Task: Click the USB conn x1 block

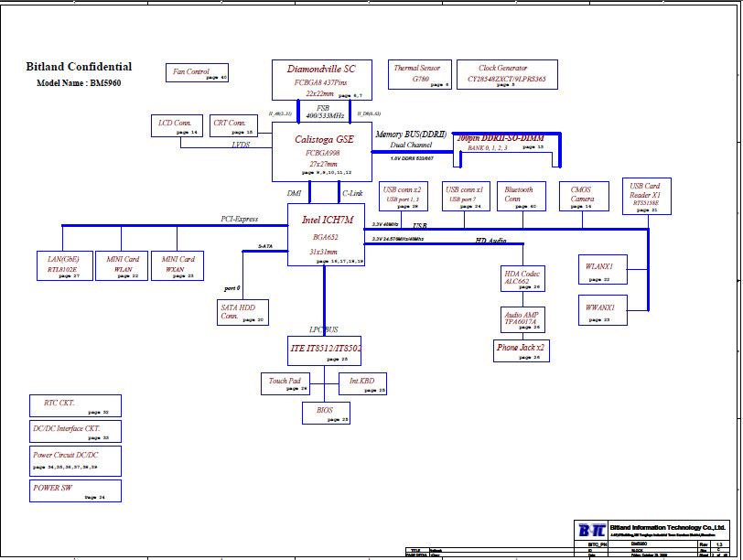Action: coord(466,196)
